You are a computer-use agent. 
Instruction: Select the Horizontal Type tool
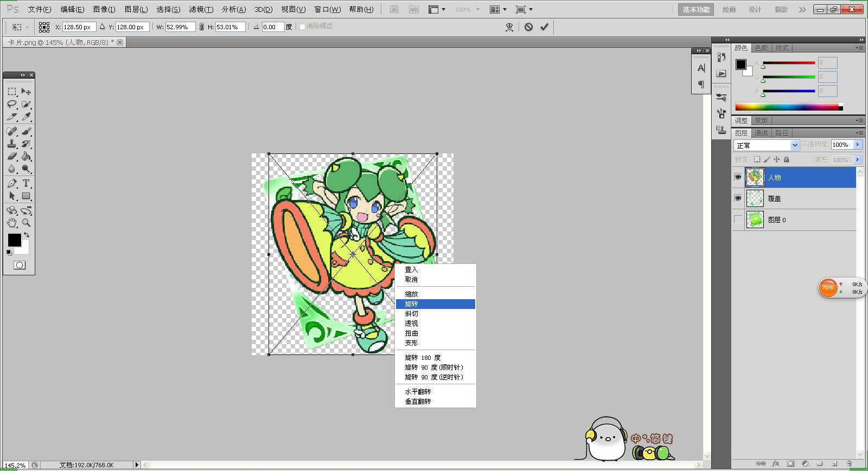coord(26,183)
